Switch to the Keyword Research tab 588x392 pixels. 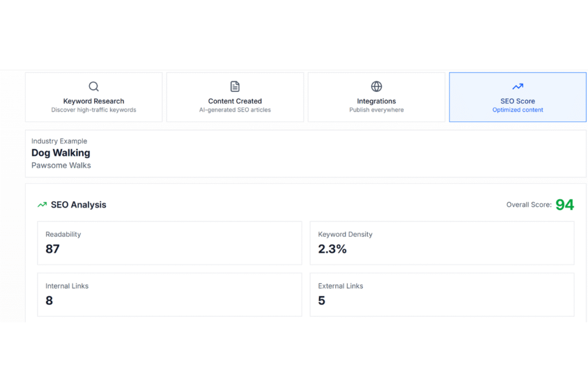[94, 97]
